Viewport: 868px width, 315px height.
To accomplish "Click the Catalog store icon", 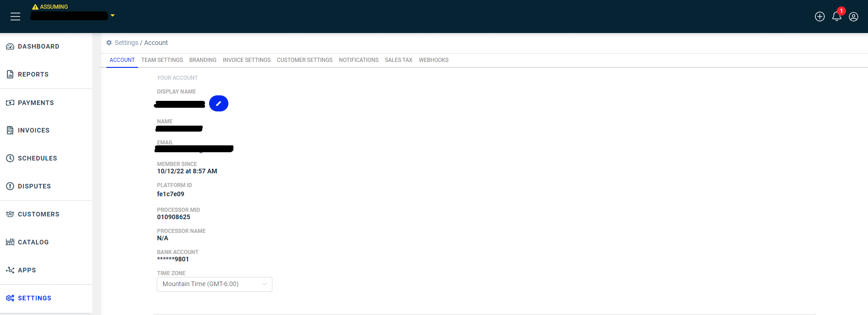I will coord(10,242).
